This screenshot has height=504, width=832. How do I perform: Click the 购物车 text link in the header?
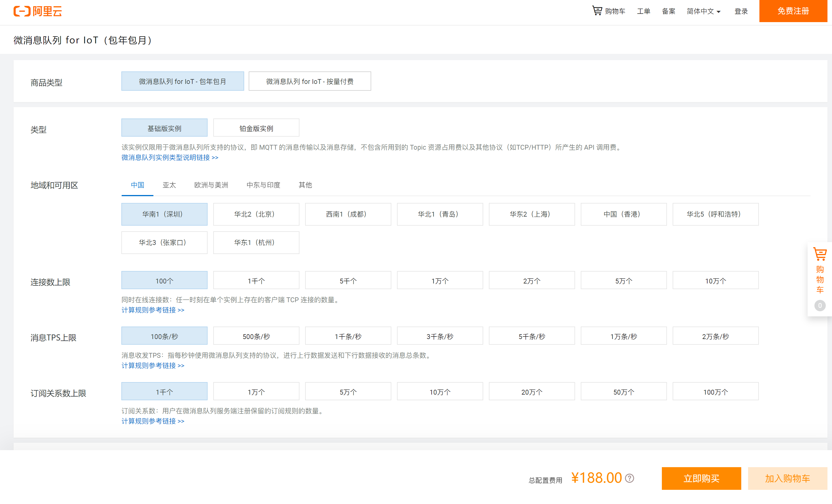(x=615, y=11)
